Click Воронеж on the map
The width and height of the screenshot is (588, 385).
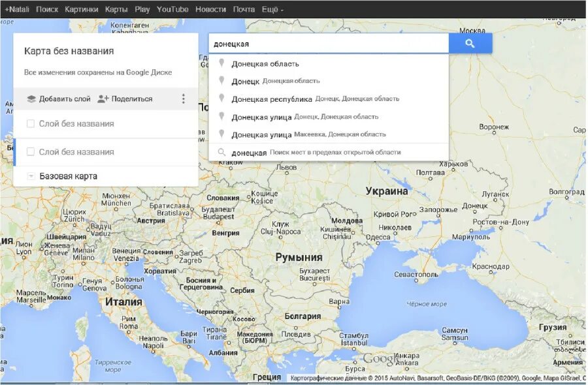(x=494, y=127)
